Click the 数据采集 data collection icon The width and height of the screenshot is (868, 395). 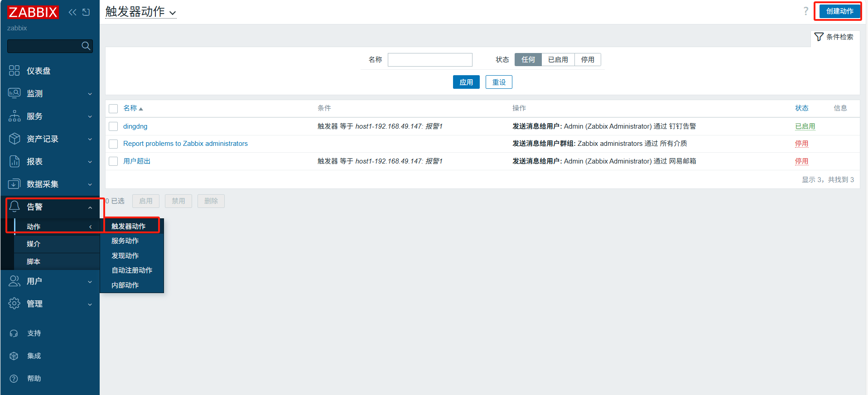[14, 183]
